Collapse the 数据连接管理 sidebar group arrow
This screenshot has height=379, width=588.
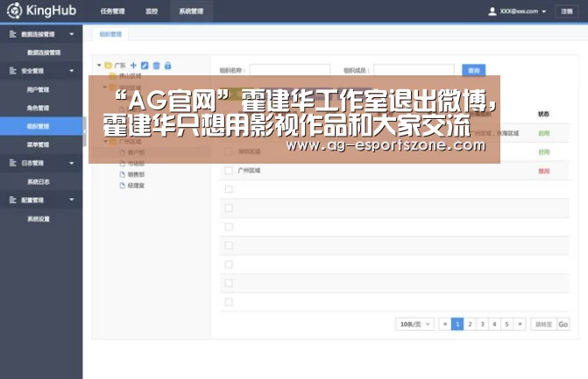click(x=72, y=34)
